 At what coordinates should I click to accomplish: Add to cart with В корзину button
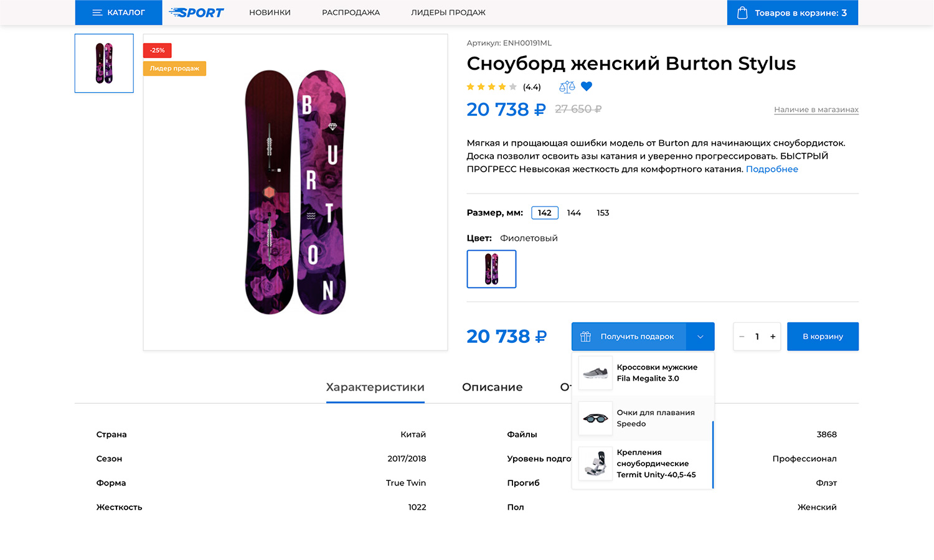(x=823, y=337)
